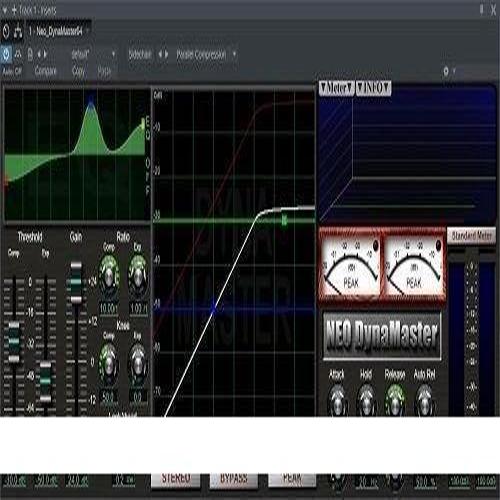Open the INFO tab
The height and width of the screenshot is (500, 500).
pyautogui.click(x=373, y=88)
